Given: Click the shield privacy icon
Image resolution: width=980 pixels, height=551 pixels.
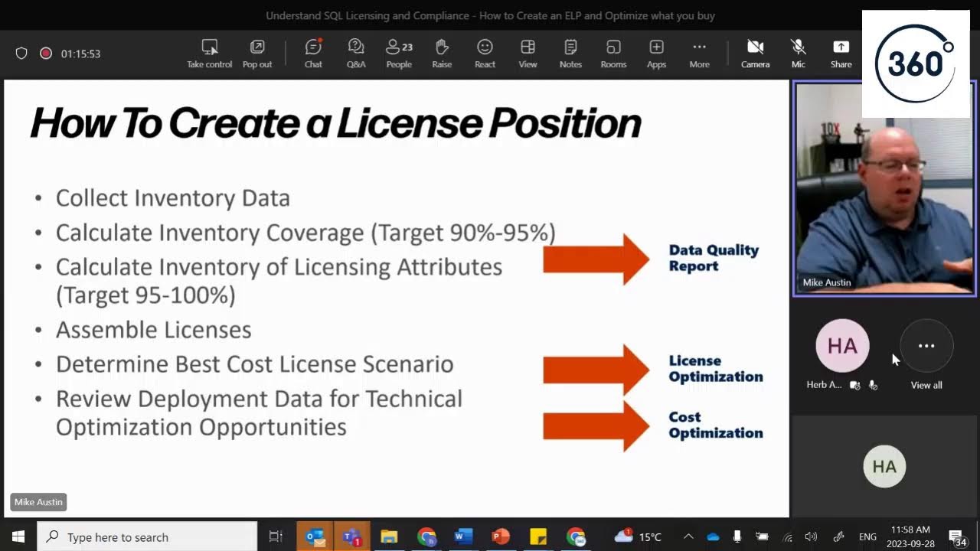Looking at the screenshot, I should pyautogui.click(x=21, y=54).
